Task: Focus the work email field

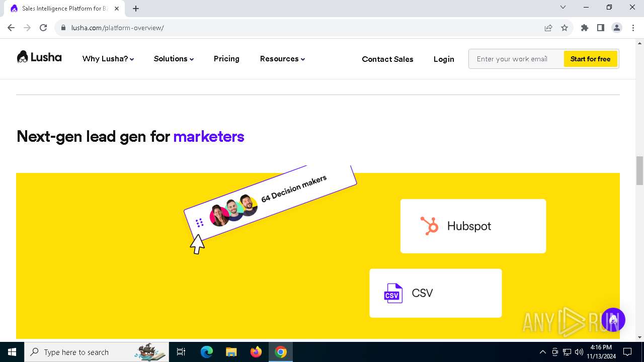Action: tap(516, 59)
